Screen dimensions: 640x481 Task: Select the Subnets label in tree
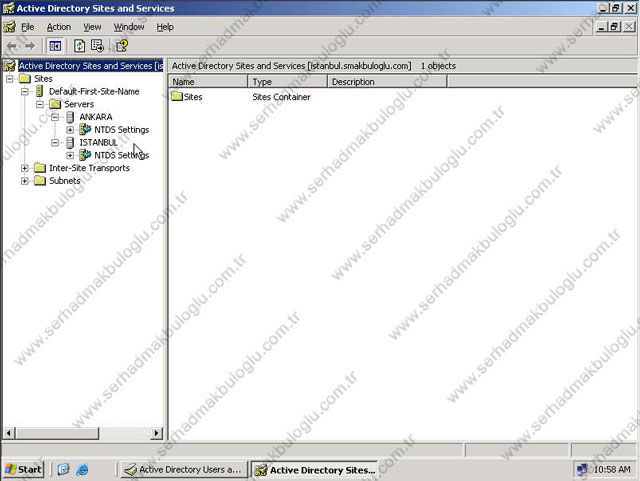[64, 180]
